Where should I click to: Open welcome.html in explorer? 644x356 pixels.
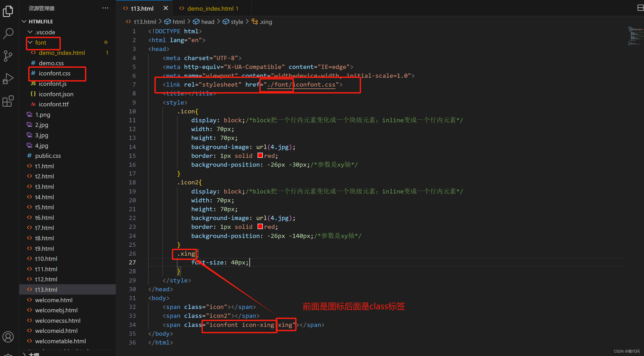pyautogui.click(x=68, y=300)
